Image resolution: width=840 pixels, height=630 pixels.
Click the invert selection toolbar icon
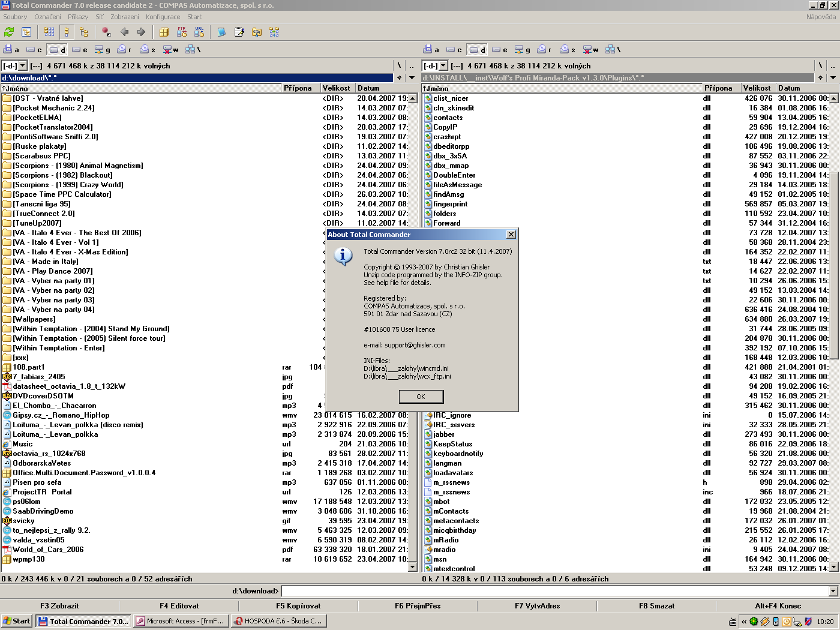pos(106,32)
